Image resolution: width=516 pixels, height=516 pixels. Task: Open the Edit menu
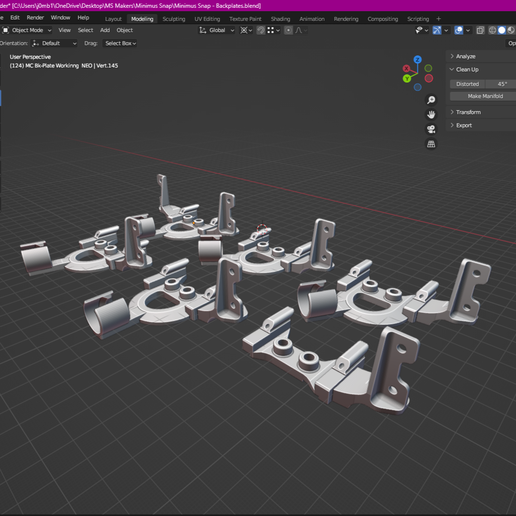point(15,18)
